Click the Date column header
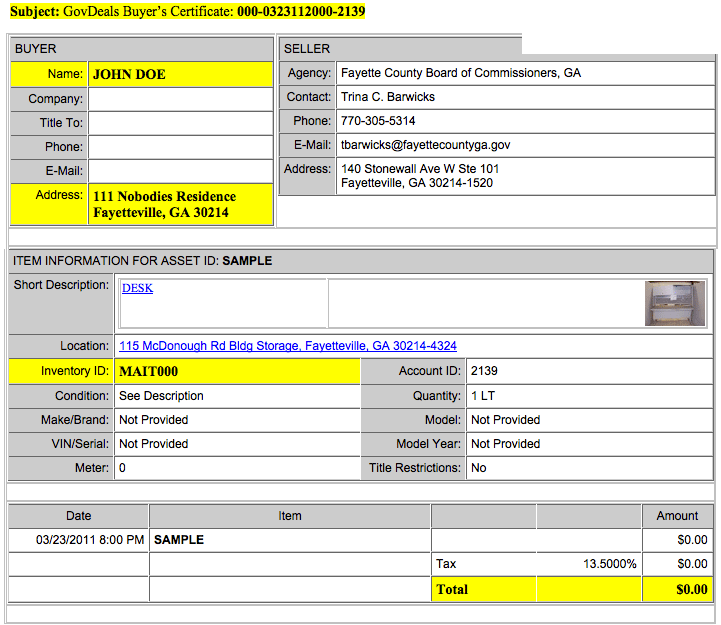This screenshot has width=721, height=625. click(x=79, y=516)
